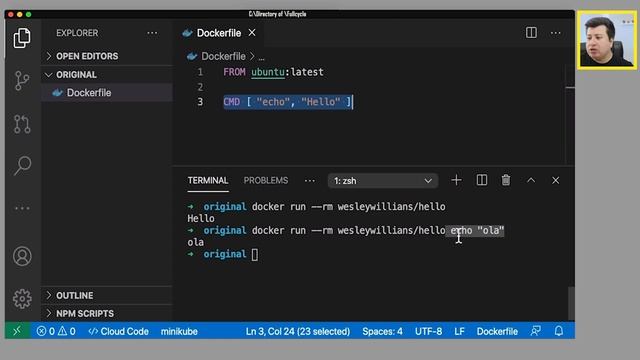The width and height of the screenshot is (640, 360).
Task: Click Dockerfile in the breadcrumb
Action: [223, 56]
